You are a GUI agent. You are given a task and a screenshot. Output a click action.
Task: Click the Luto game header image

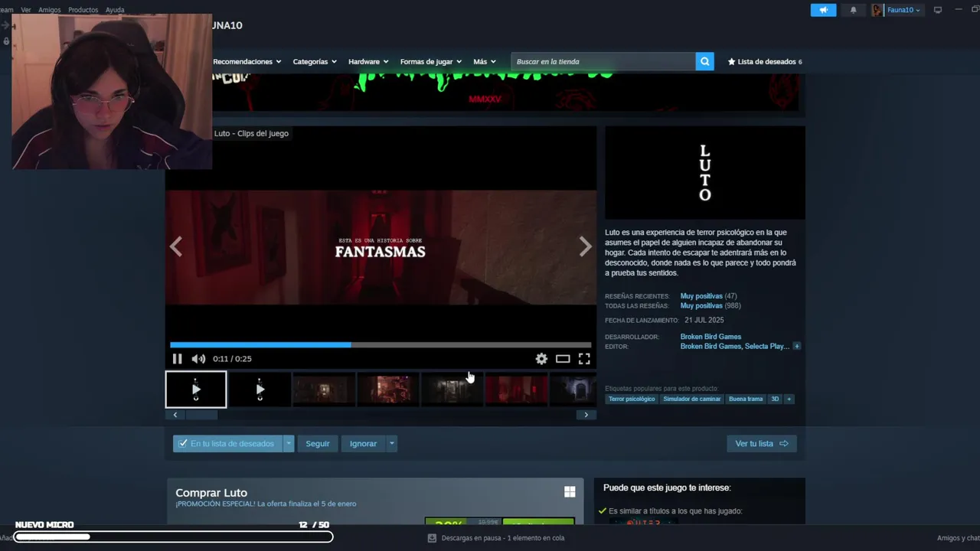[x=705, y=173]
